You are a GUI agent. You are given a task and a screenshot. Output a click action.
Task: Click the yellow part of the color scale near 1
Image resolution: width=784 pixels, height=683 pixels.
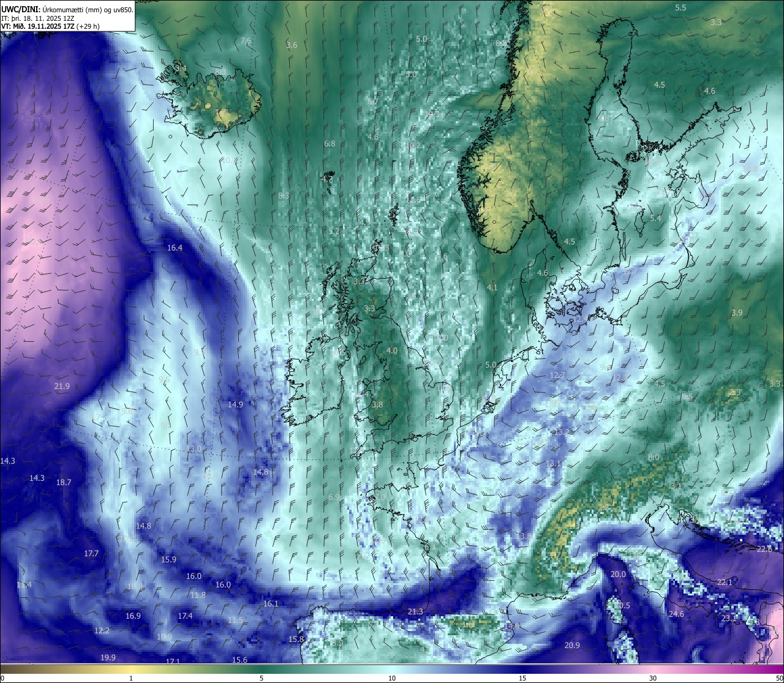pos(131,670)
